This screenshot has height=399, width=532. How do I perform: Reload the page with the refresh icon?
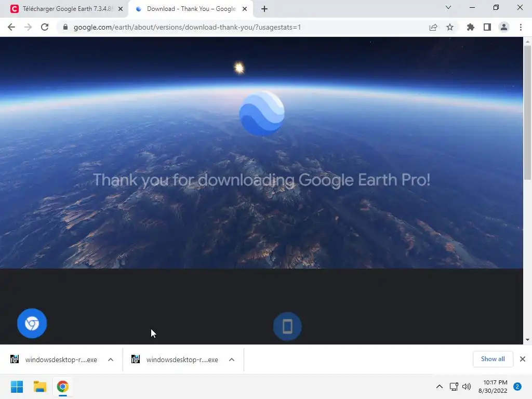coord(45,27)
